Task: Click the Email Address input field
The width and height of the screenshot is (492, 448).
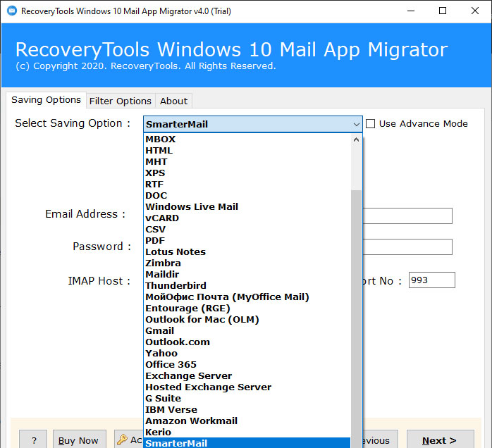Action: [407, 216]
